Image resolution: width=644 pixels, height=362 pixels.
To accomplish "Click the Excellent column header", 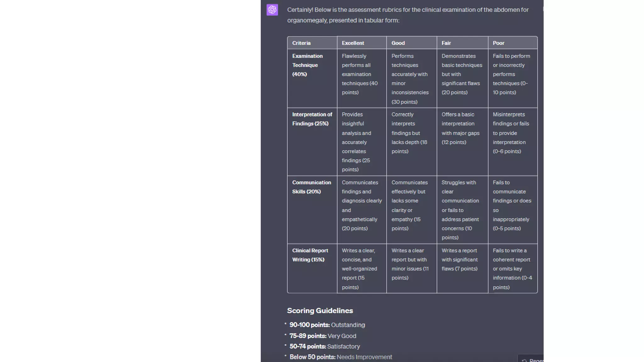I will click(x=353, y=43).
